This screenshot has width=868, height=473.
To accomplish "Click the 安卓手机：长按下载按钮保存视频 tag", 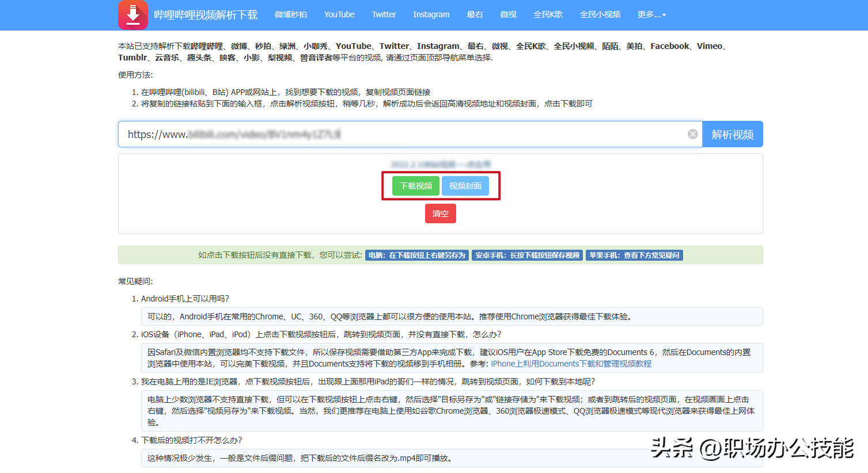I will (528, 255).
